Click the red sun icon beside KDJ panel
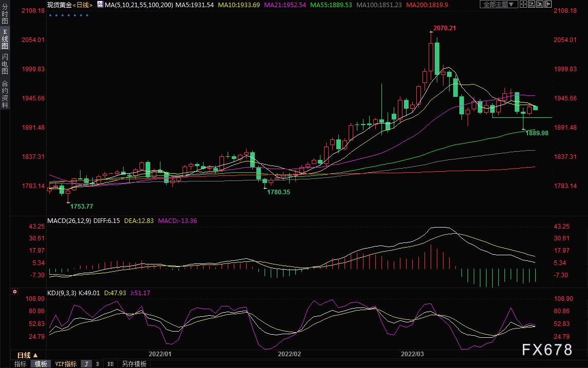 point(15,292)
